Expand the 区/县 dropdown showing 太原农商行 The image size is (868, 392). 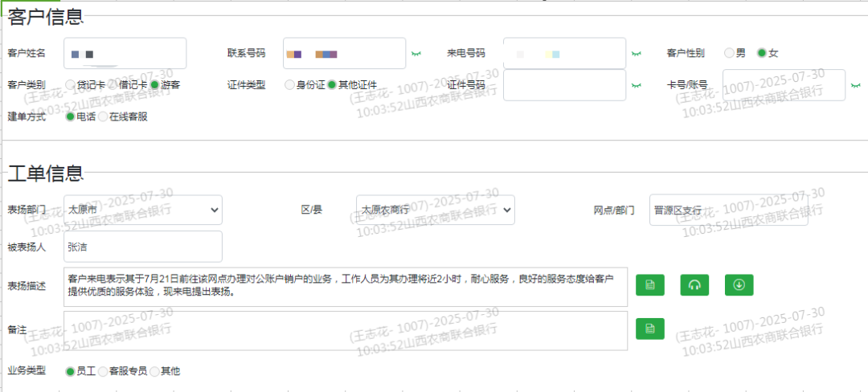click(x=435, y=210)
